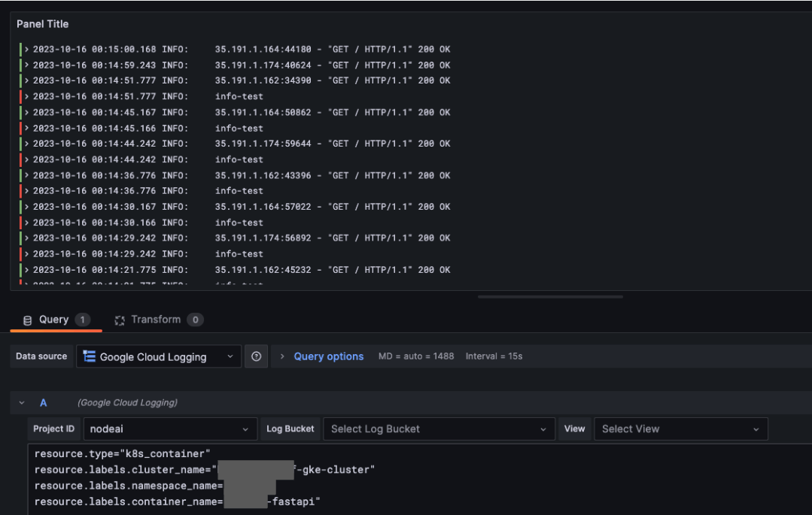Click the MD = auto = 1488 text
This screenshot has width=812, height=515.
pos(416,356)
